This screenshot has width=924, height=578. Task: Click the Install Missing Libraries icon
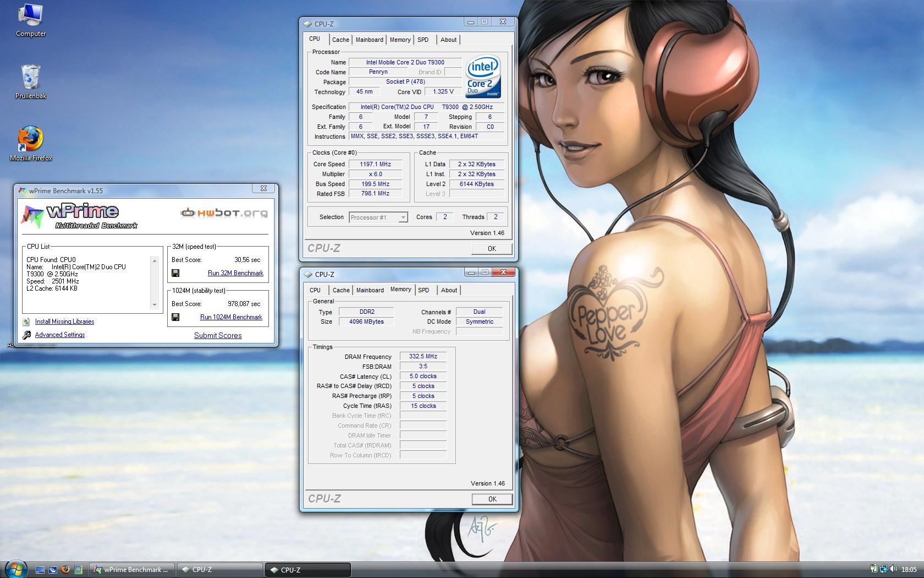26,321
